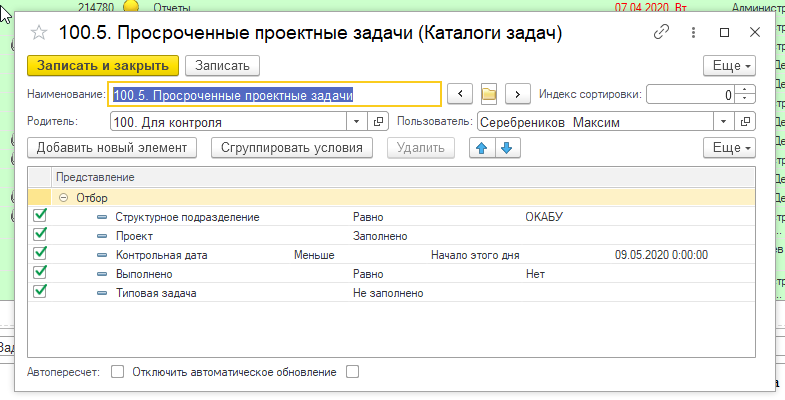Screen dimensions: 785x400
Task: Open the top Еще menu
Action: (730, 65)
